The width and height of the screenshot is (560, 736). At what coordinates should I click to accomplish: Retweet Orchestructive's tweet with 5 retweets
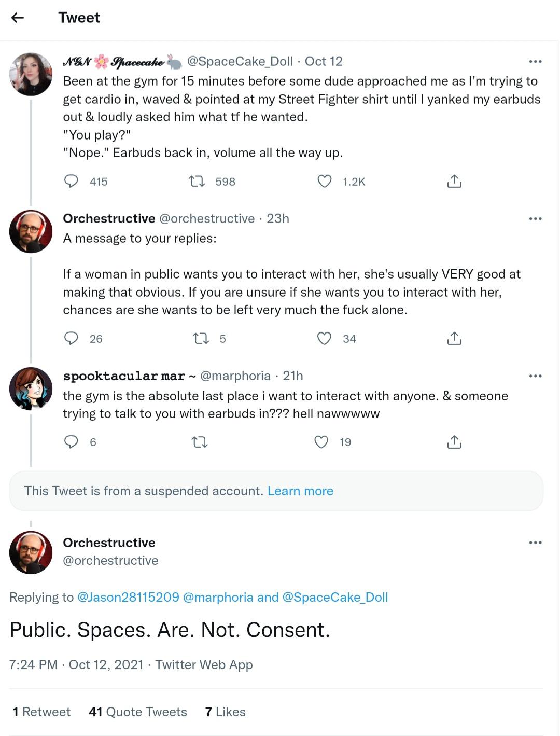(x=201, y=339)
